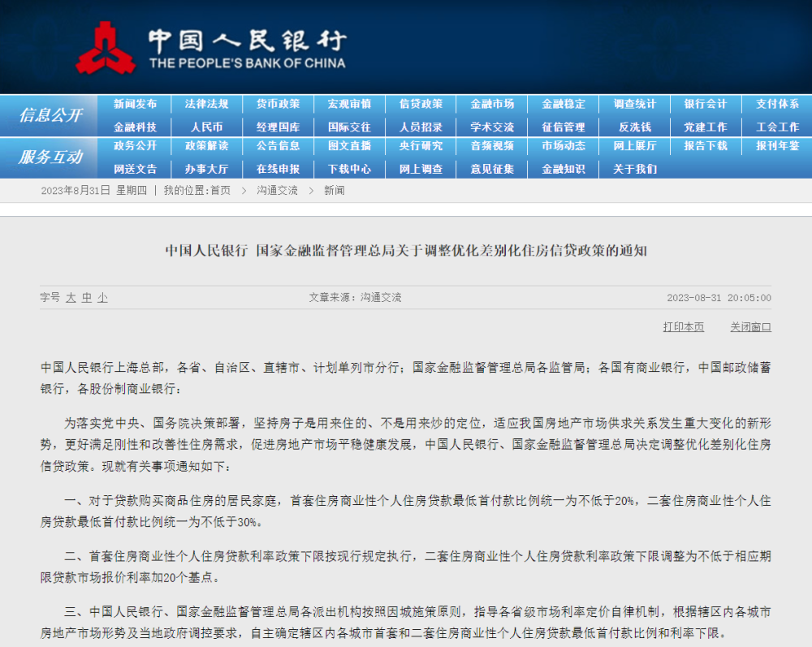Open the 支付体系 menu item

[x=777, y=104]
